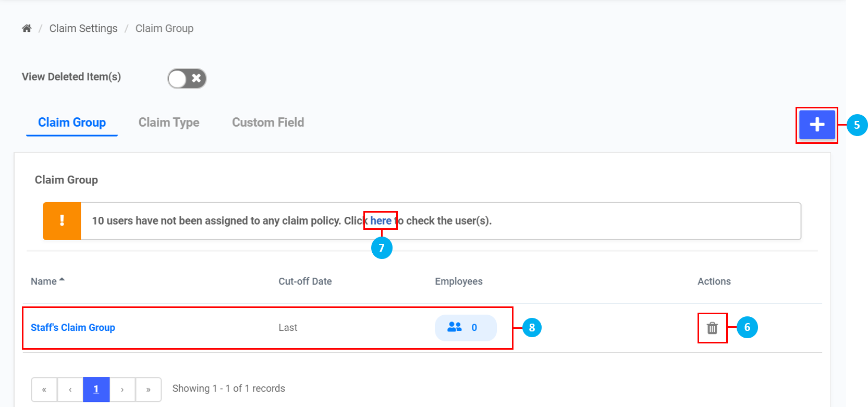The height and width of the screenshot is (407, 868).
Task: Click the Employees column header
Action: coord(458,281)
